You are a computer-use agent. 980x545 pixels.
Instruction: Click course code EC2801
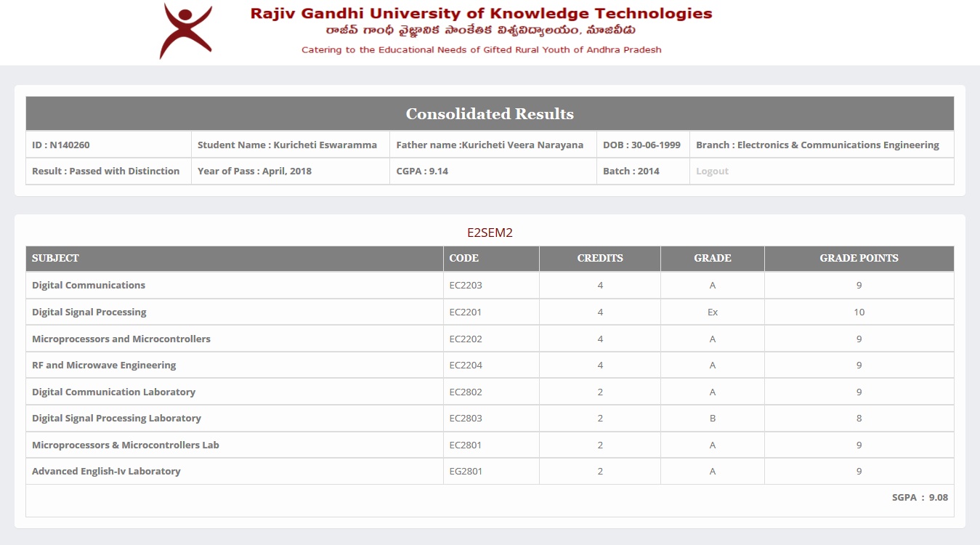point(466,445)
